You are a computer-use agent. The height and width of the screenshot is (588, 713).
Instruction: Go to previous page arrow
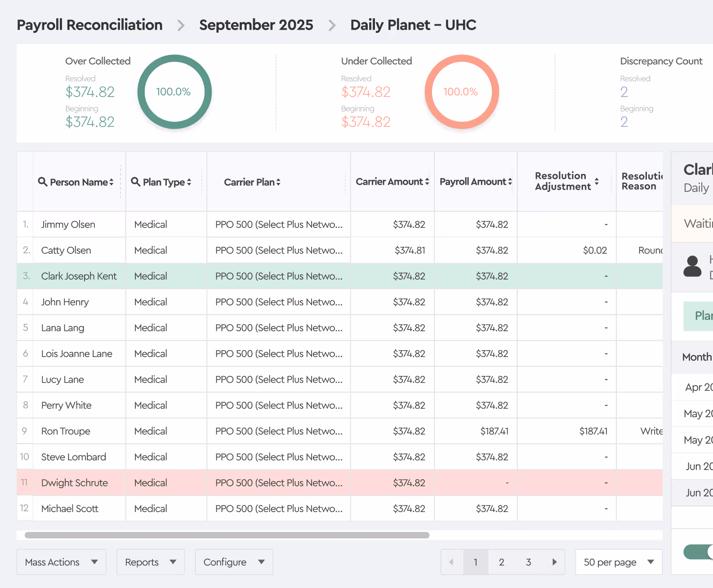[x=451, y=562]
